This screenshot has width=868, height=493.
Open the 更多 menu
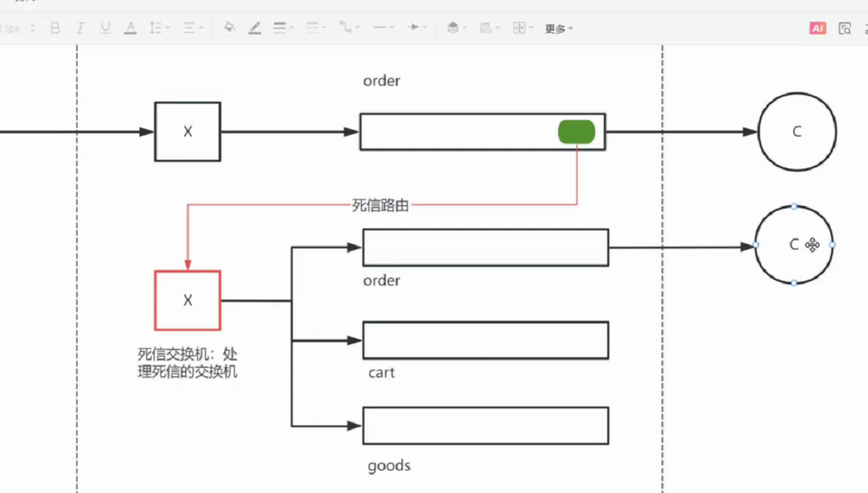click(558, 29)
